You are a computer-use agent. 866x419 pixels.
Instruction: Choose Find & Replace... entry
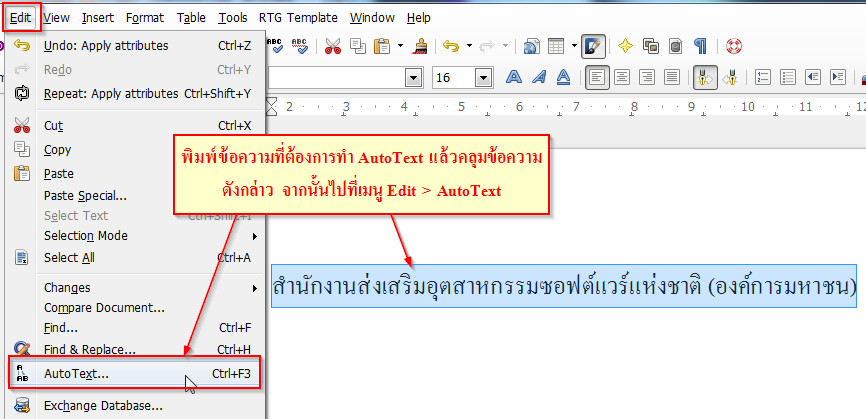[135, 349]
